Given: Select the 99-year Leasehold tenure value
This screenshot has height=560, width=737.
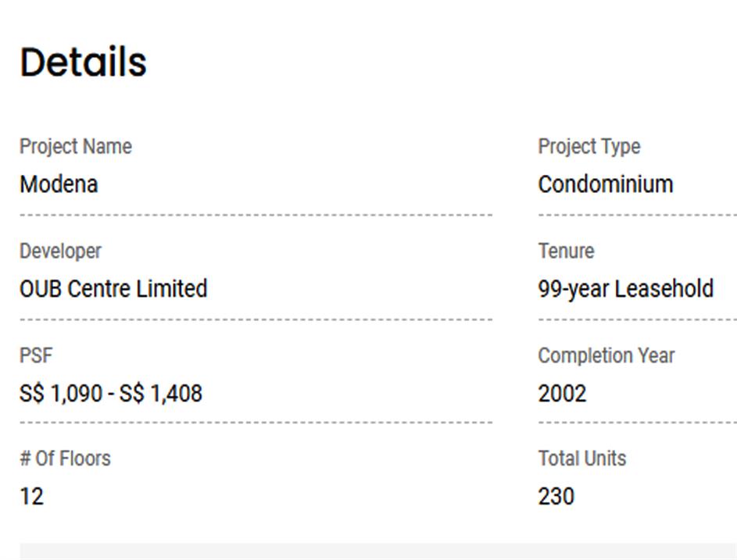Looking at the screenshot, I should (625, 289).
